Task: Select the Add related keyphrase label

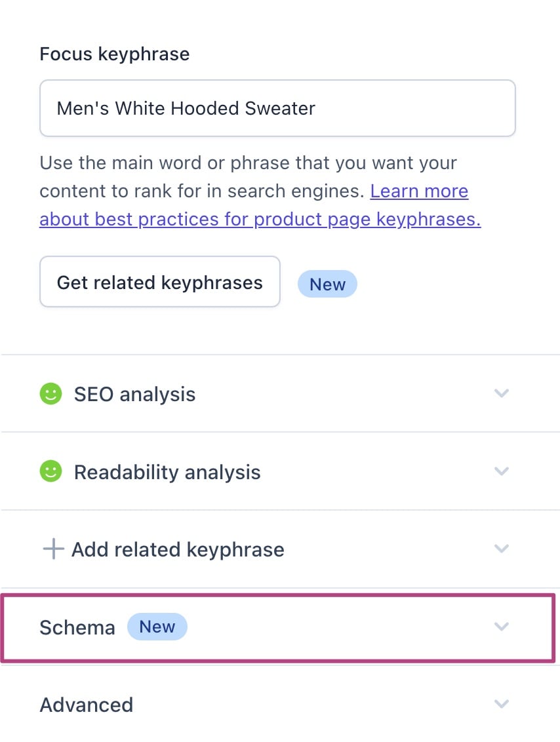Action: (x=178, y=549)
